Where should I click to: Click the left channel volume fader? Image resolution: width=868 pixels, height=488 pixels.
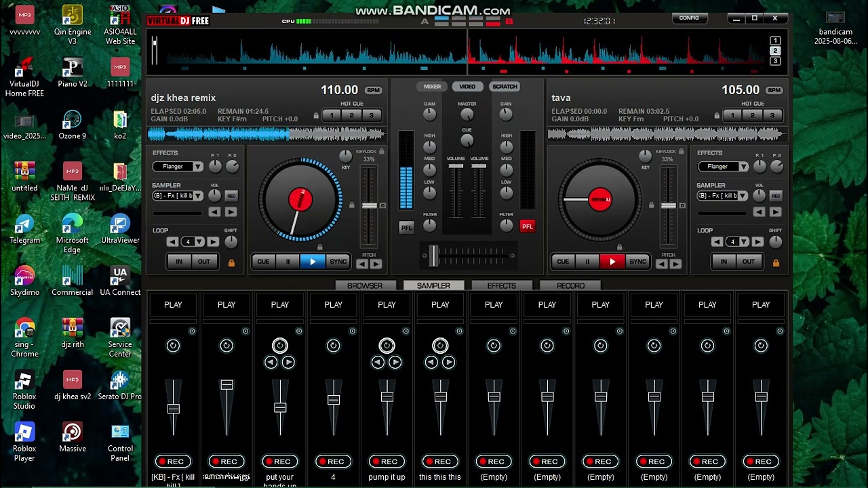(456, 166)
